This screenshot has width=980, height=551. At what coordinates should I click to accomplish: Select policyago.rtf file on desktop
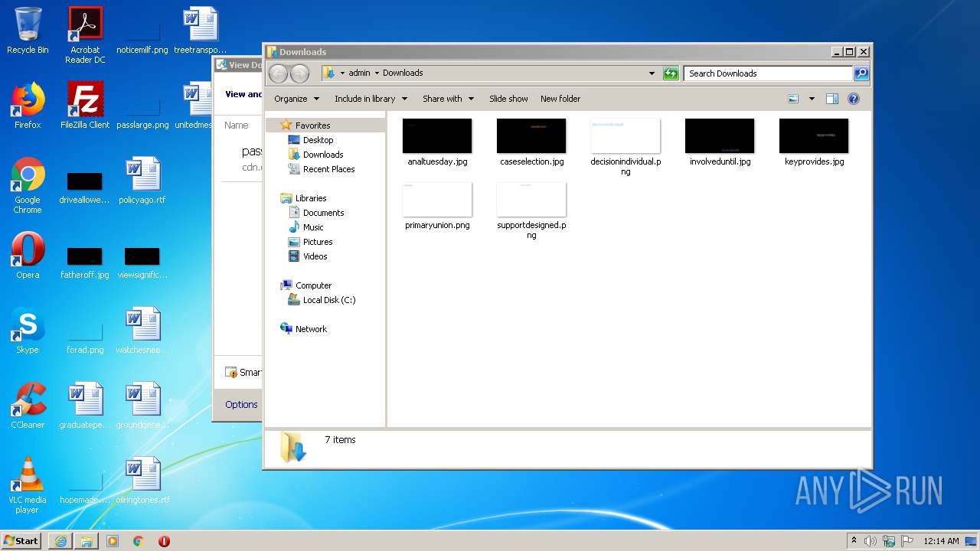pyautogui.click(x=142, y=181)
